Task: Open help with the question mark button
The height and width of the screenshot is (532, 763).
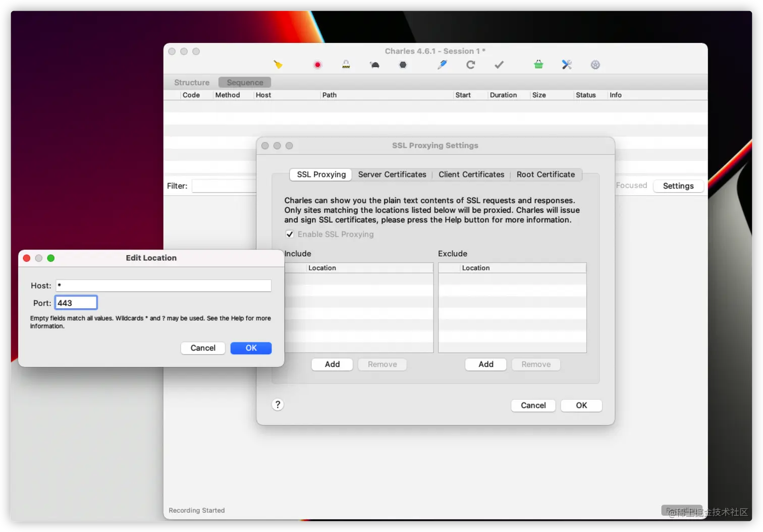Action: click(x=278, y=404)
